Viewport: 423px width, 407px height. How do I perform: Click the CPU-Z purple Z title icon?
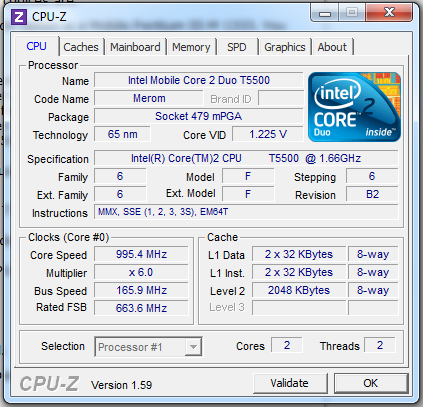coord(19,16)
